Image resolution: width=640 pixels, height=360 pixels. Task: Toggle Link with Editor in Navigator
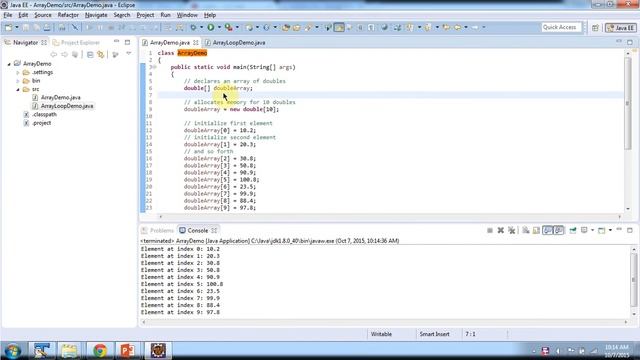(x=100, y=54)
